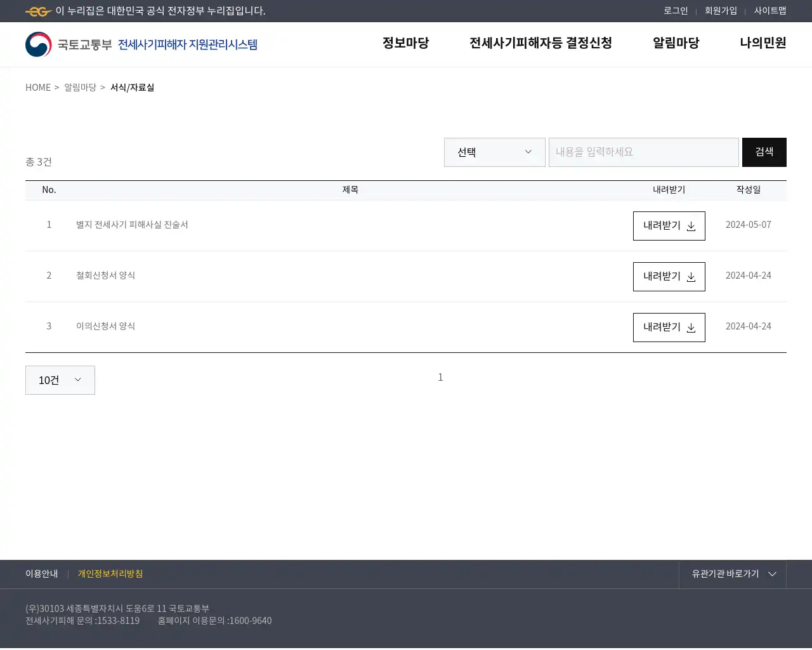
Task: Open the 사이트맵 link
Action: click(x=770, y=11)
